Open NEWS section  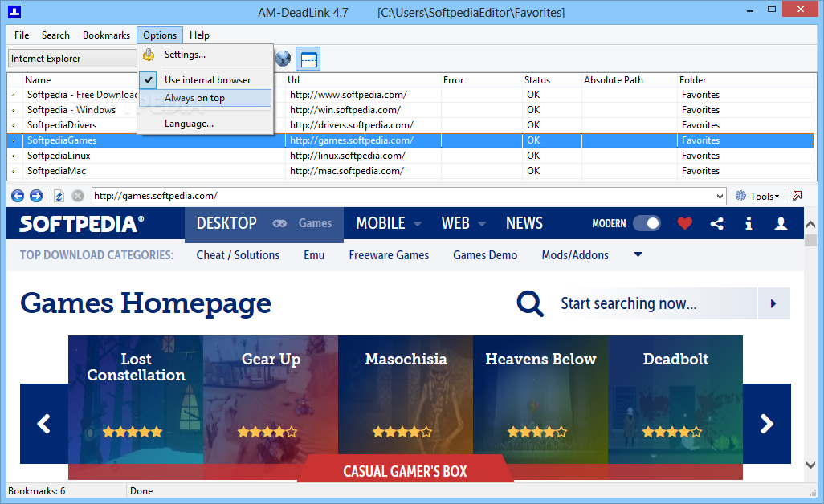524,223
